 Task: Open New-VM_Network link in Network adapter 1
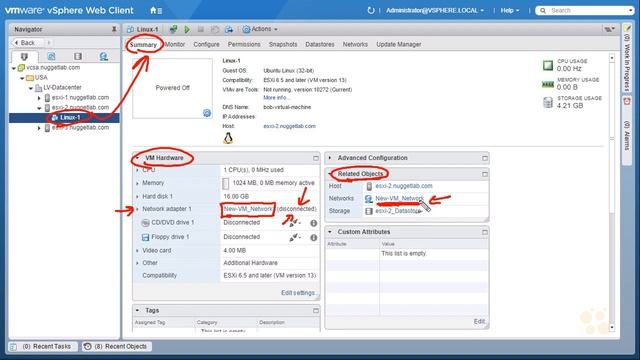pos(248,209)
